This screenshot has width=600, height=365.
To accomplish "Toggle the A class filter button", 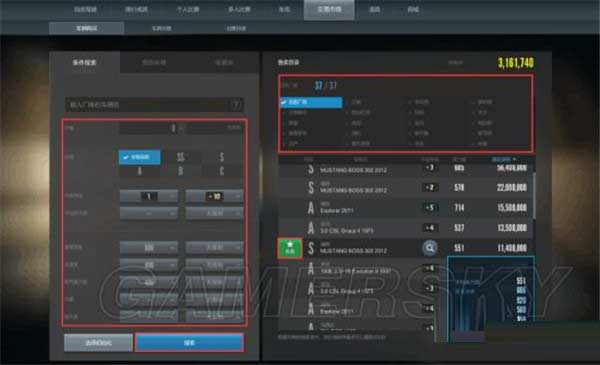I will (139, 171).
